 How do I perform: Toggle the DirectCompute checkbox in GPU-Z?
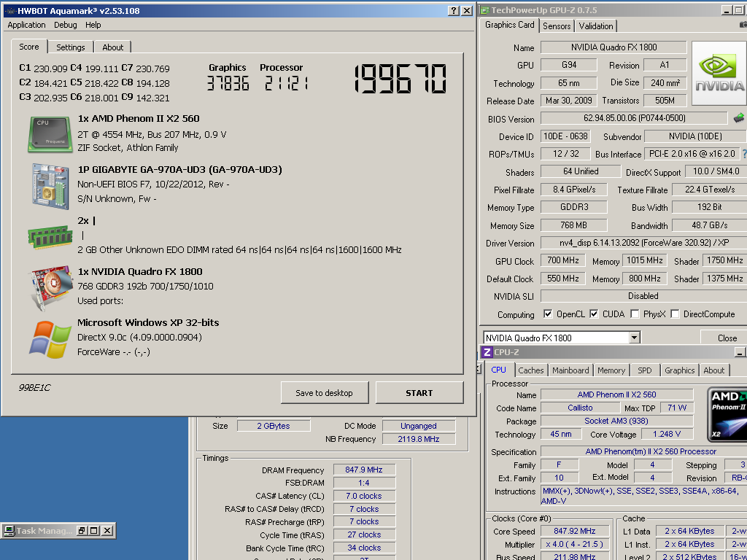coord(675,314)
